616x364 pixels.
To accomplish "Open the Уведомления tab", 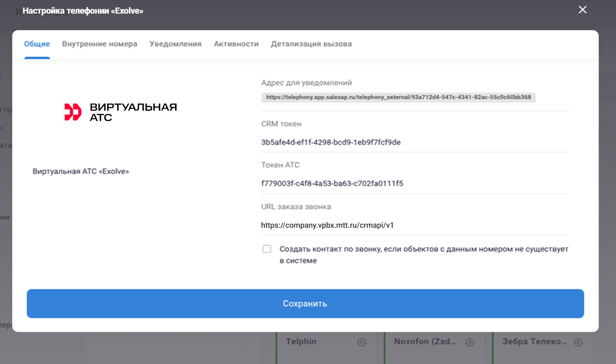I will pos(176,44).
